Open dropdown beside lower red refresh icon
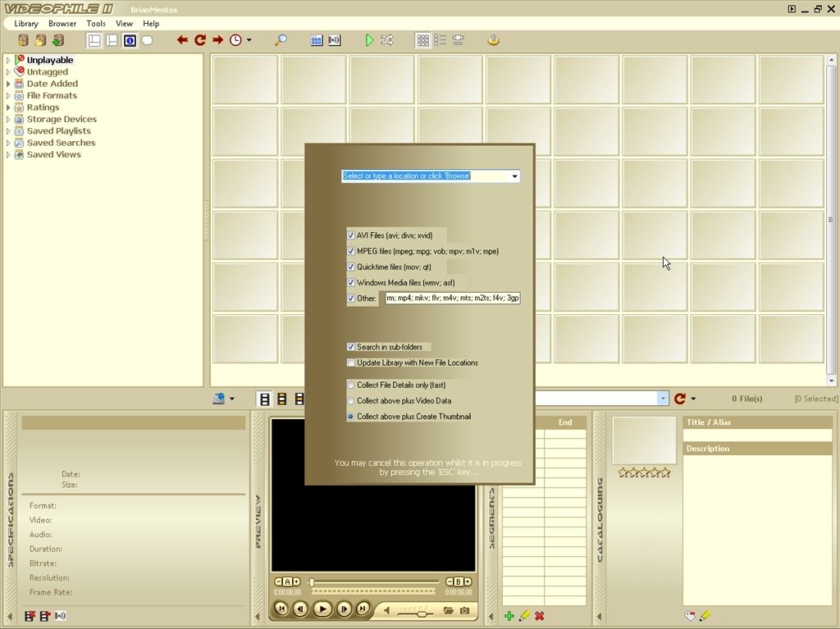 (693, 399)
